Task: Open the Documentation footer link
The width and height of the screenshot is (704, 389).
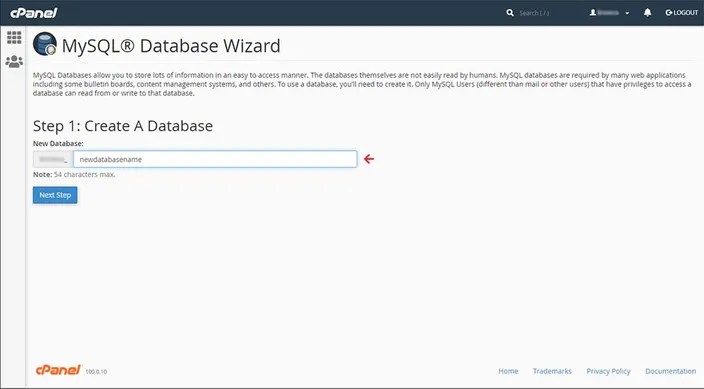Action: pyautogui.click(x=670, y=371)
